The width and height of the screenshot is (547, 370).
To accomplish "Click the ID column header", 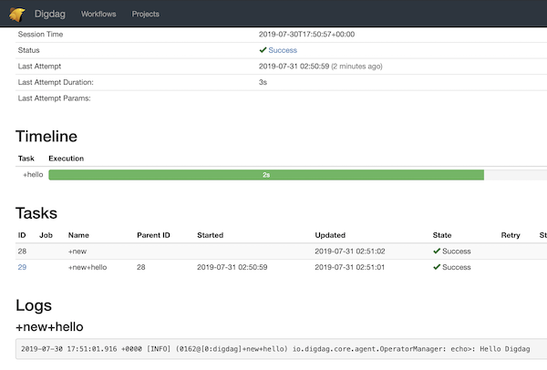I will tap(22, 235).
